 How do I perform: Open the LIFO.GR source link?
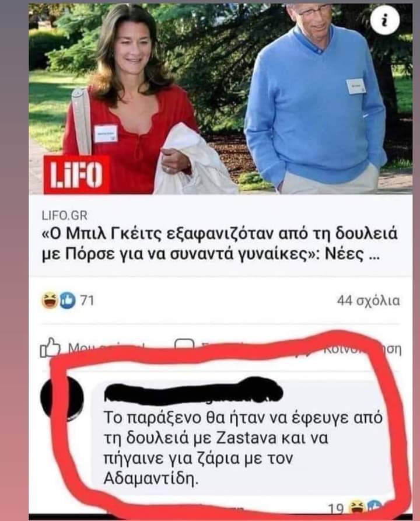click(65, 216)
